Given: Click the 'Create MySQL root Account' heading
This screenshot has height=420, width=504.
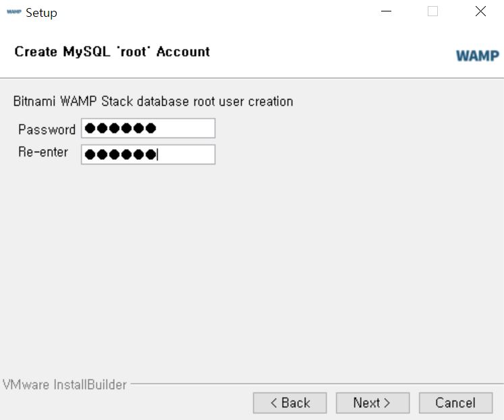Looking at the screenshot, I should (x=112, y=52).
